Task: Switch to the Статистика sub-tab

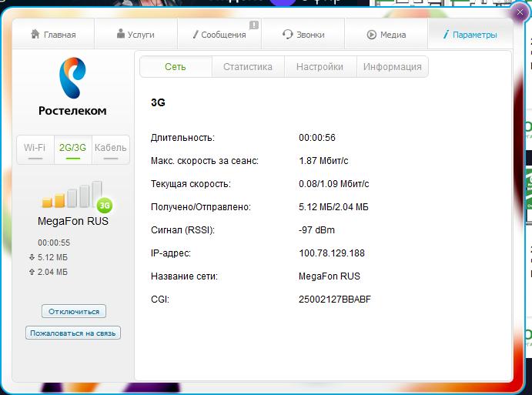Action: tap(248, 67)
